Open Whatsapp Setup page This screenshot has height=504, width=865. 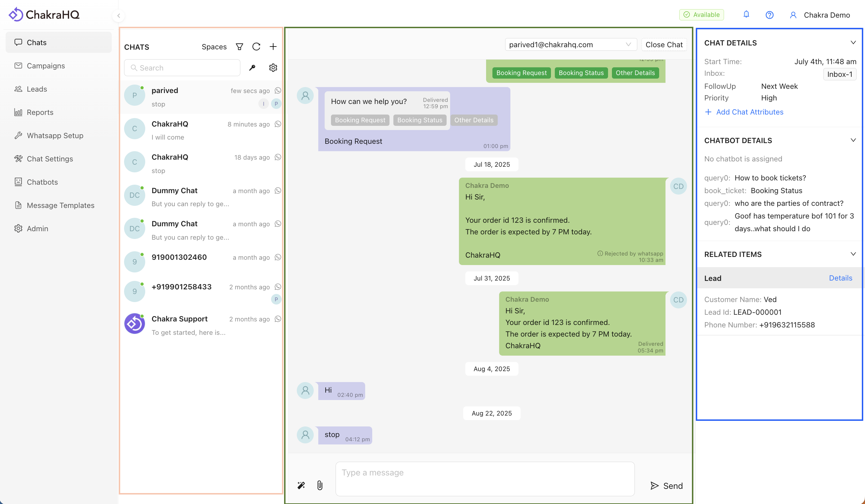pos(59,135)
